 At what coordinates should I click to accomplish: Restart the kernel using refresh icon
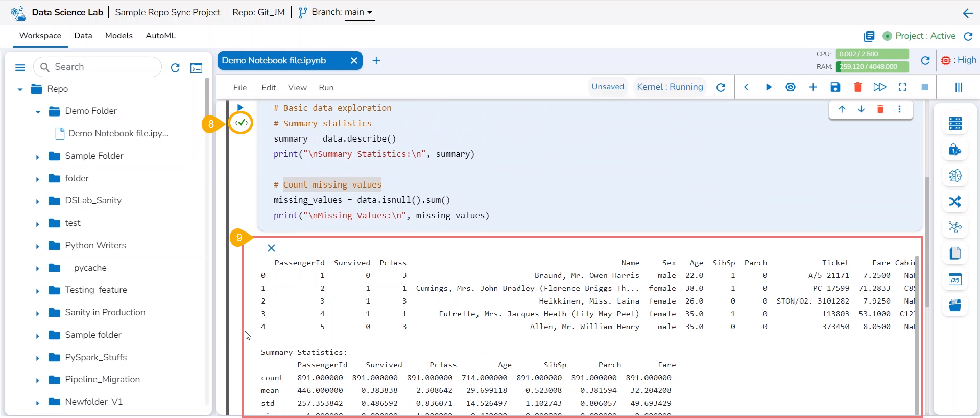tap(721, 87)
